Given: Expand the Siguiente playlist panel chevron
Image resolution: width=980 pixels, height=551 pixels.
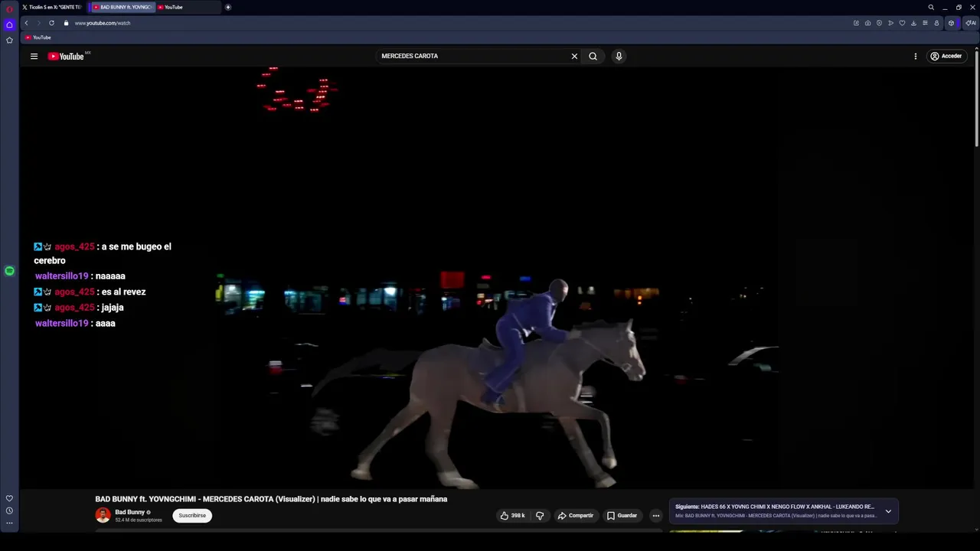Looking at the screenshot, I should 888,511.
